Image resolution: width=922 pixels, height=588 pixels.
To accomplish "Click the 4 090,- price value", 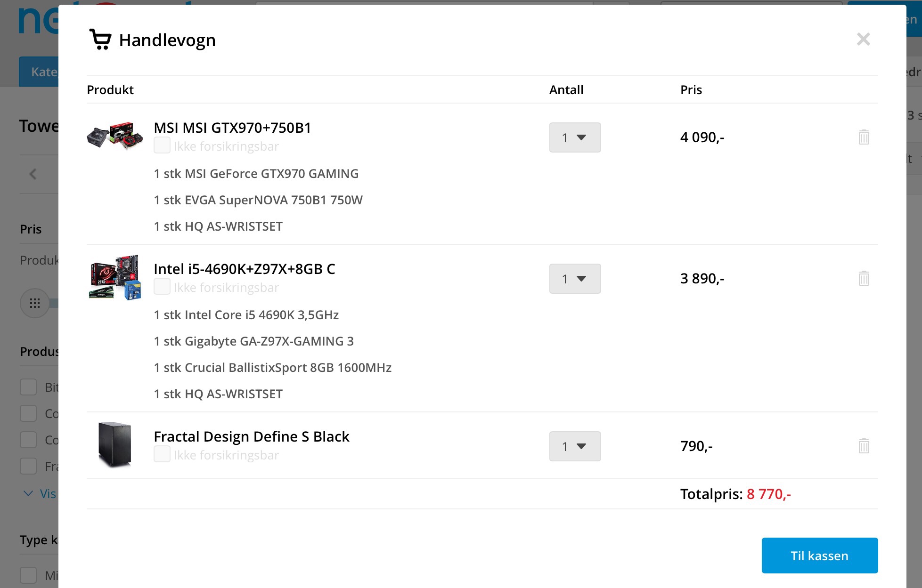I will (702, 137).
